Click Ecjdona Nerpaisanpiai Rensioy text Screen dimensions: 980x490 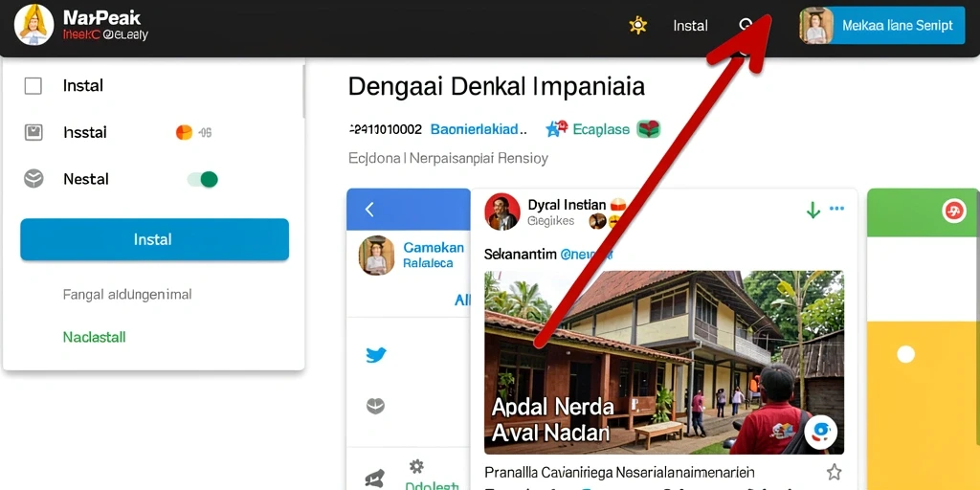click(448, 158)
